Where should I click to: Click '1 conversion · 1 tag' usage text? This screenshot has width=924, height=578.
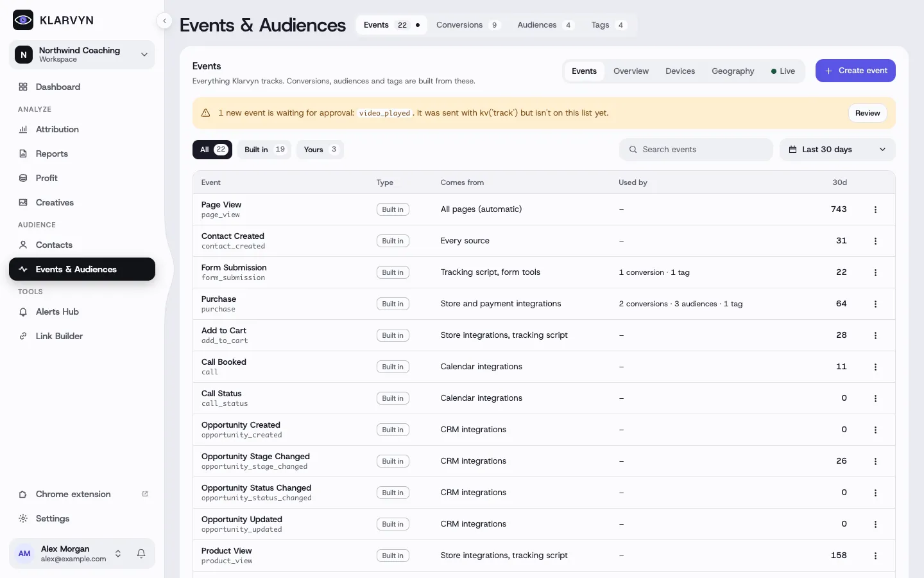coord(654,272)
